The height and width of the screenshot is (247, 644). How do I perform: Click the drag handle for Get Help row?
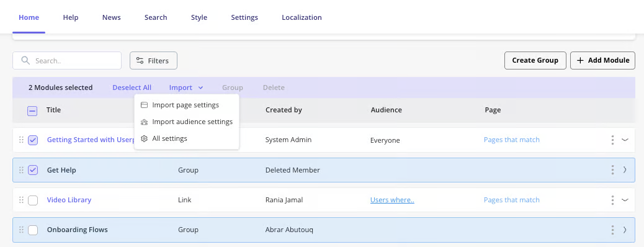click(21, 170)
